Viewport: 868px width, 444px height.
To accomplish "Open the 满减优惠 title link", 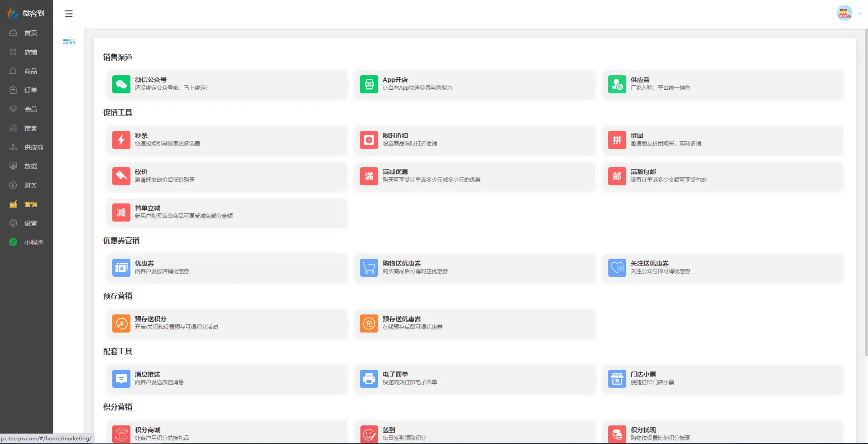I will tap(395, 172).
